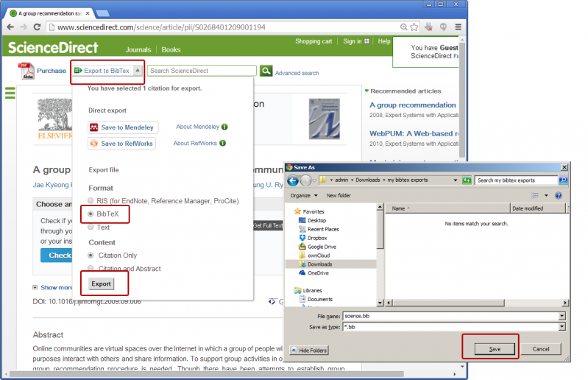
Task: Reload the page with Chrome's refresh icon
Action: click(x=37, y=27)
